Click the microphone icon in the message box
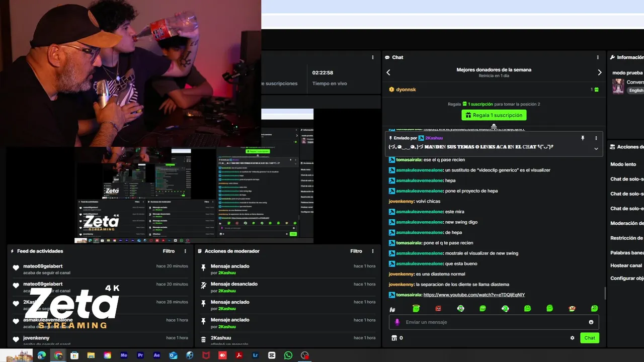This screenshot has height=362, width=644. coord(397,322)
